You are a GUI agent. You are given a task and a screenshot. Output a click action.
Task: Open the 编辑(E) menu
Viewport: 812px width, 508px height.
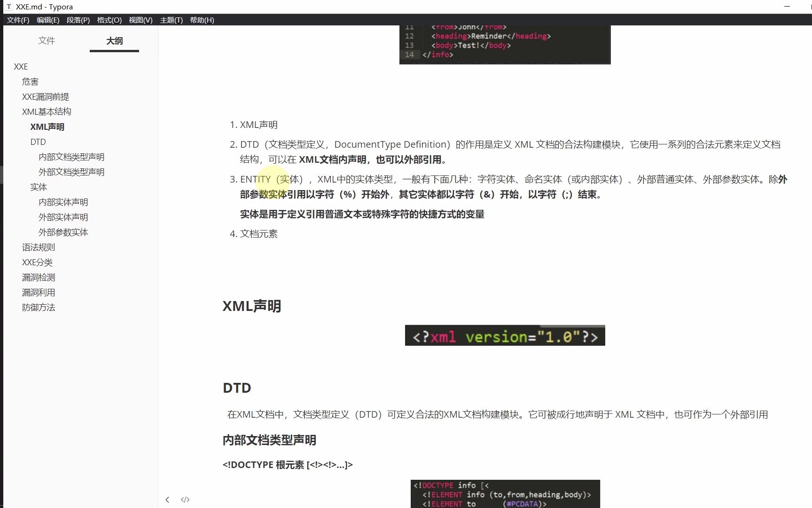coord(48,20)
